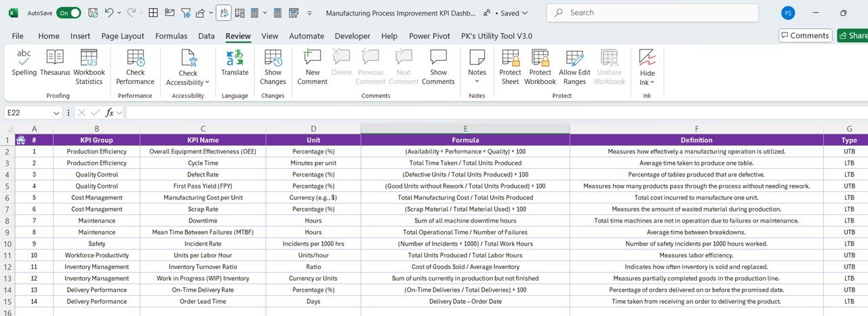Click Protect Sheet icon
This screenshot has height=316, width=868.
pyautogui.click(x=510, y=66)
